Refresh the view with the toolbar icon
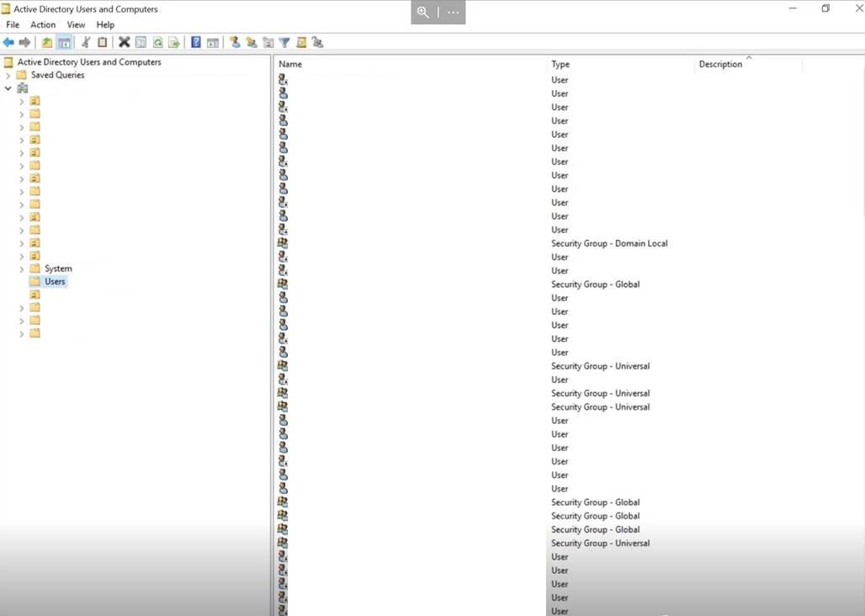The image size is (865, 616). click(158, 42)
